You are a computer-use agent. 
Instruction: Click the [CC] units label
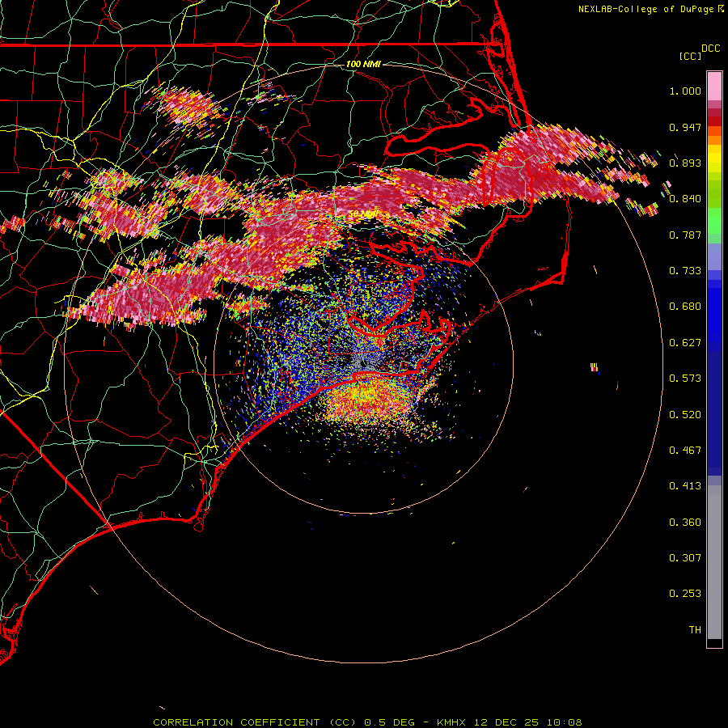690,56
